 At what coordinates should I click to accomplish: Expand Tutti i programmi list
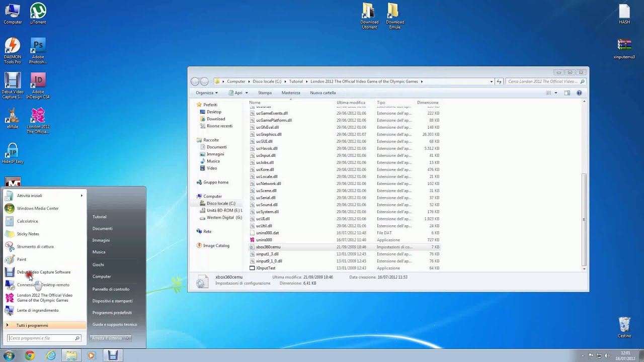(x=44, y=325)
